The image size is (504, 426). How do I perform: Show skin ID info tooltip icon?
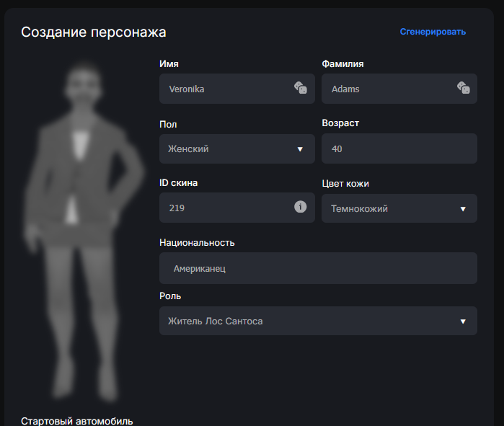coord(300,207)
